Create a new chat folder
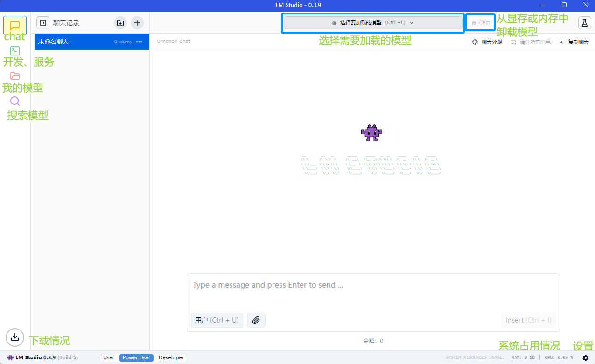The image size is (595, 364). pyautogui.click(x=120, y=23)
